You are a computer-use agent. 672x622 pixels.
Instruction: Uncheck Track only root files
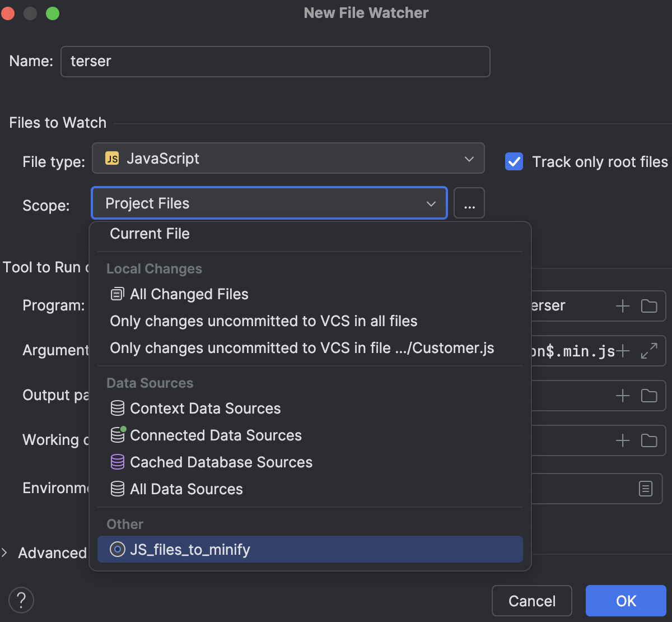[x=514, y=162]
